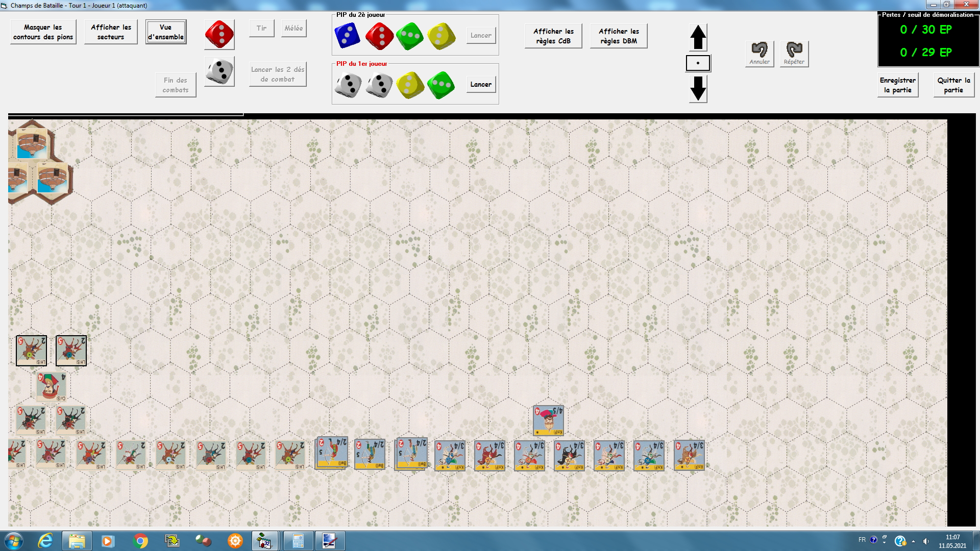The image size is (980, 551).
Task: Open Windows Start menu
Action: click(x=13, y=541)
